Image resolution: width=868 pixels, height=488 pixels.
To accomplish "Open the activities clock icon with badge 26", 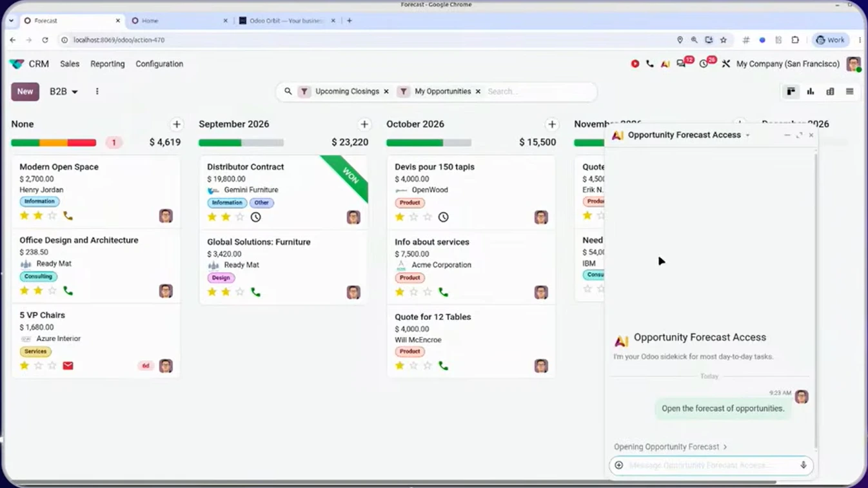I will (x=704, y=64).
